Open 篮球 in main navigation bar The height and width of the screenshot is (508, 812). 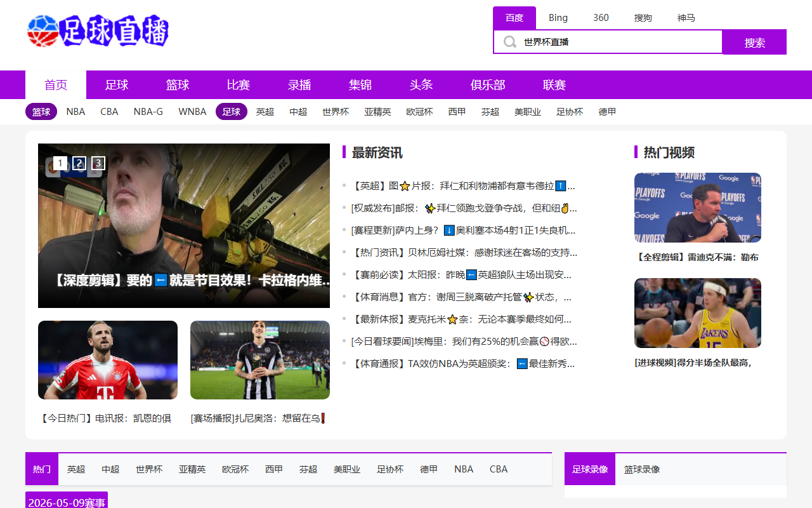(178, 85)
